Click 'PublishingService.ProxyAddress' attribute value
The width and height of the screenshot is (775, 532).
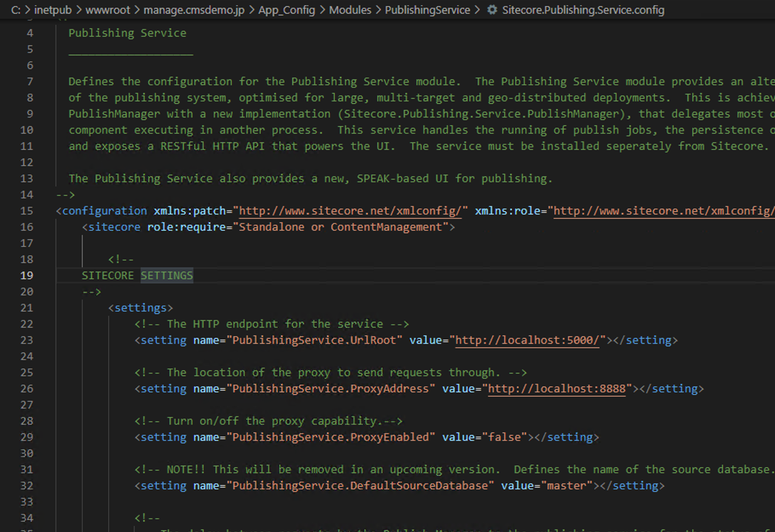[330, 389]
